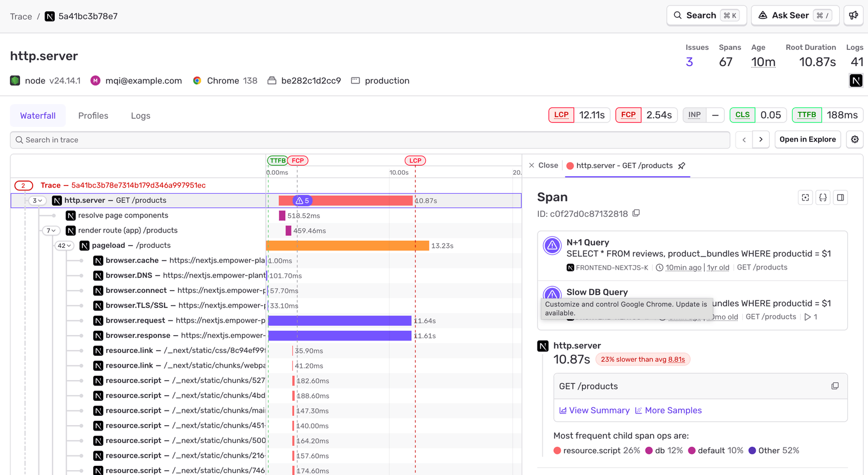Click the panel layout icon in the Span header

click(840, 197)
